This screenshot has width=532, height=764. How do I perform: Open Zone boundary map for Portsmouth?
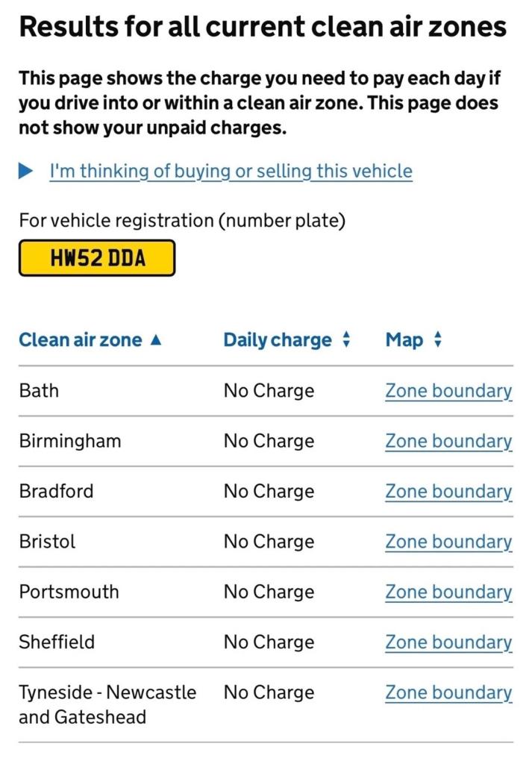tap(448, 592)
